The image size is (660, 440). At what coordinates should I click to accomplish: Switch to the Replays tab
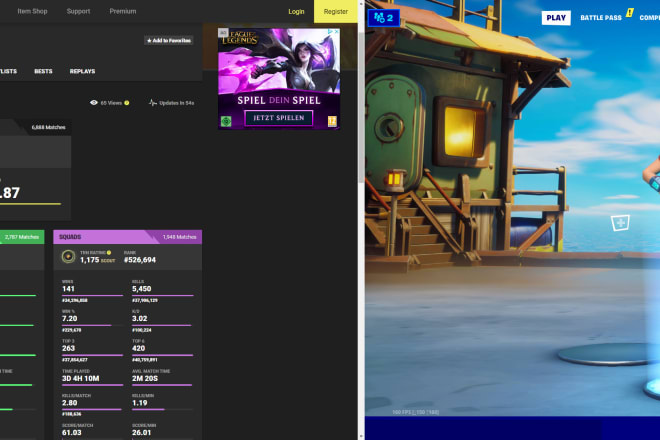pos(83,71)
